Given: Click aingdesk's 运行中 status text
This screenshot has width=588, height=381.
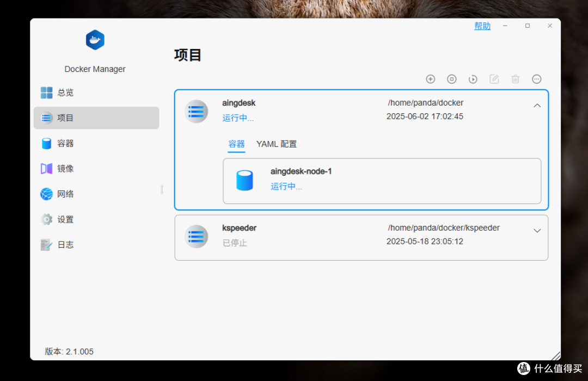Looking at the screenshot, I should click(x=238, y=118).
